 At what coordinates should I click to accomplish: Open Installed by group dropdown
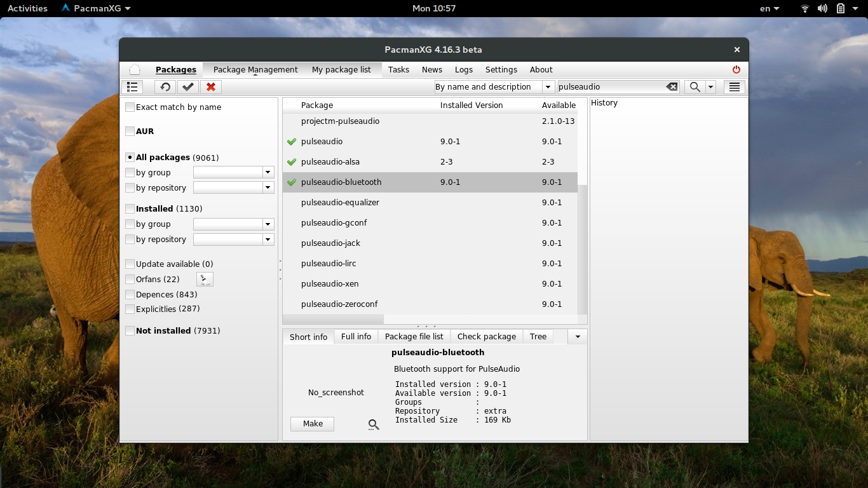268,224
